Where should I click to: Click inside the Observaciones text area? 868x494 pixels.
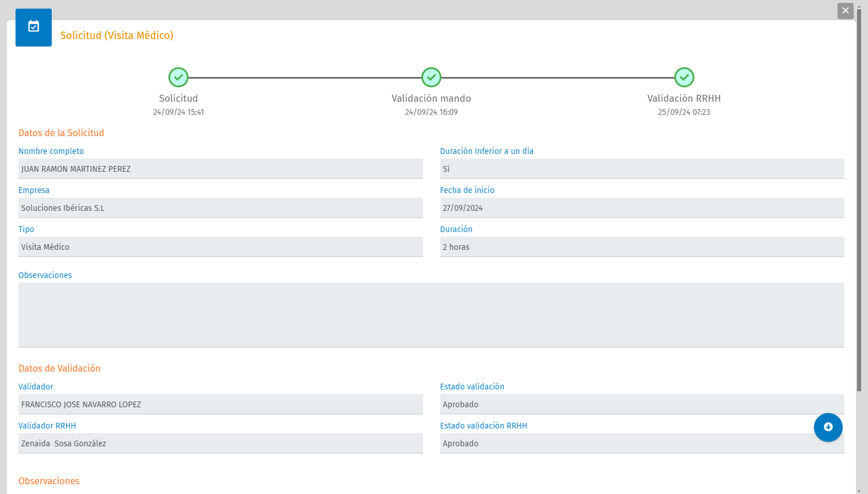click(x=431, y=315)
